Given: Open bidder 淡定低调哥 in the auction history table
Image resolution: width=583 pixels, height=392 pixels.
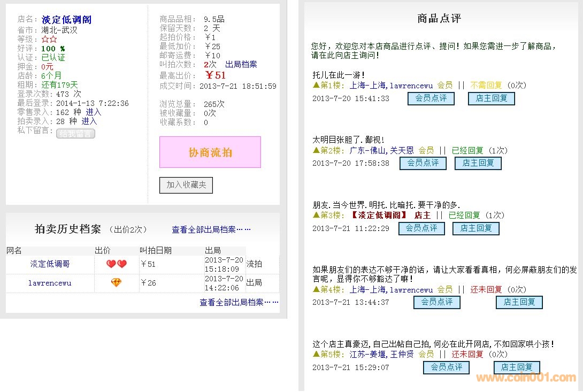Looking at the screenshot, I should point(50,264).
